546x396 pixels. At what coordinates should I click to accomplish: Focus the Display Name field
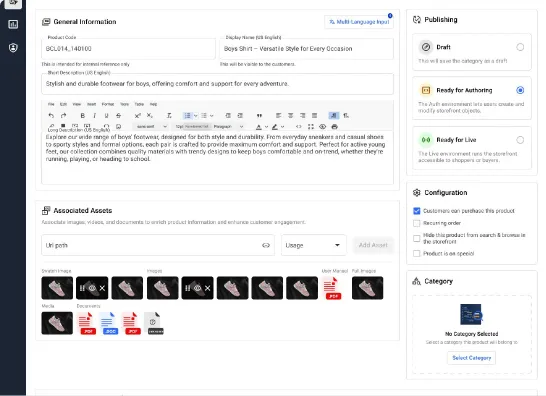click(x=306, y=49)
